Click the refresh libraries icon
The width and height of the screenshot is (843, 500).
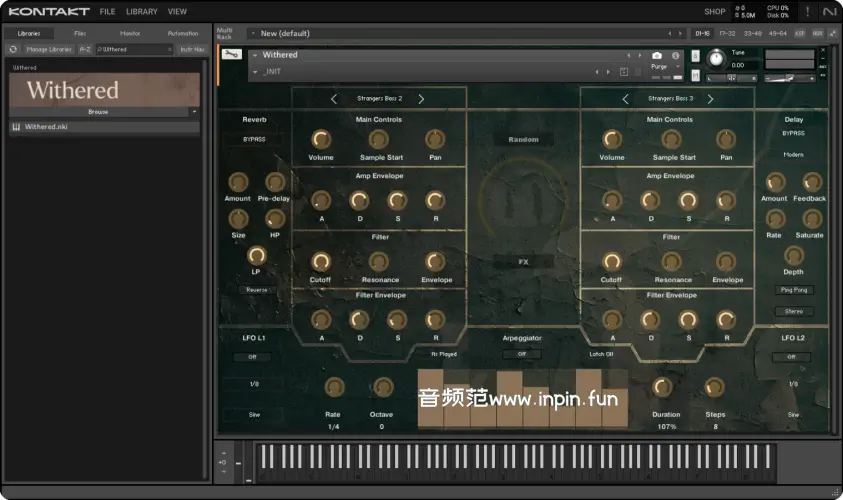coord(14,49)
